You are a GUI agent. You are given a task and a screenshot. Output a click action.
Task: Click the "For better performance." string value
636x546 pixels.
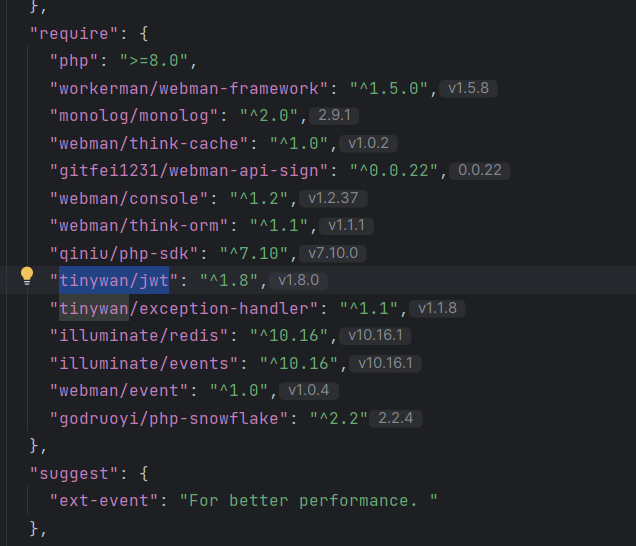(x=308, y=499)
